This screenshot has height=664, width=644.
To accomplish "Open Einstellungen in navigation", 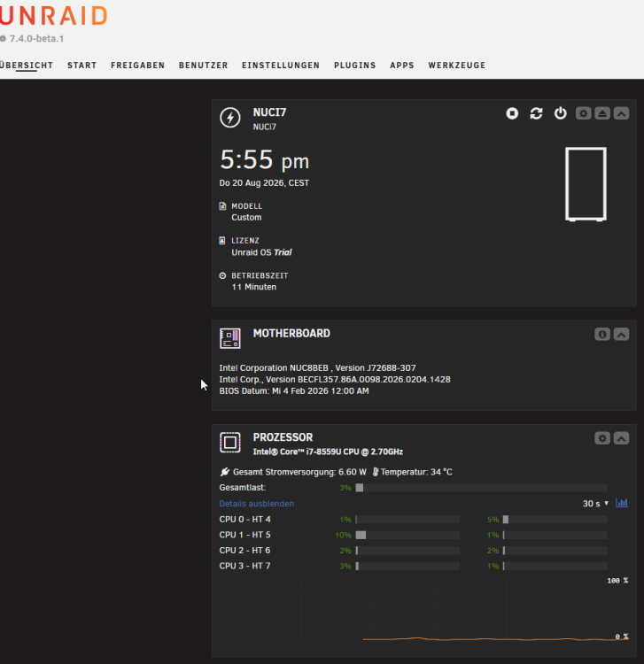I will 281,66.
